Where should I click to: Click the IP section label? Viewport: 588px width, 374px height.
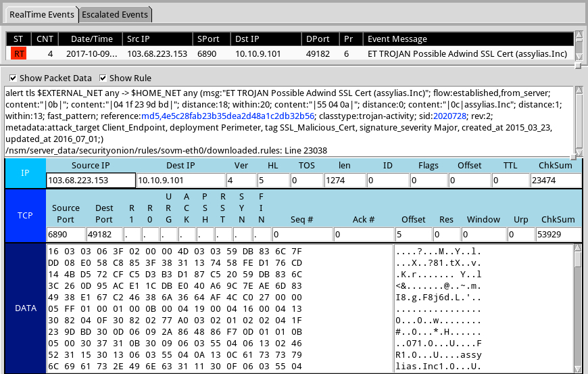(25, 173)
